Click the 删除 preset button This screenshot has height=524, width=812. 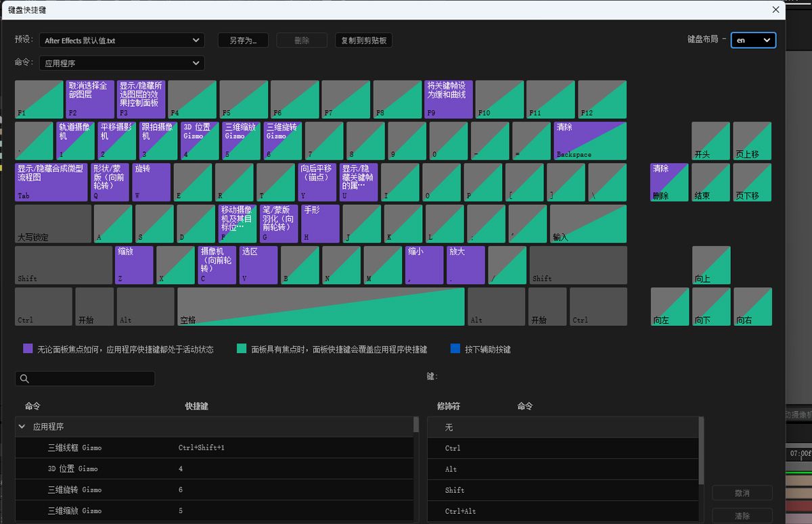click(x=302, y=41)
